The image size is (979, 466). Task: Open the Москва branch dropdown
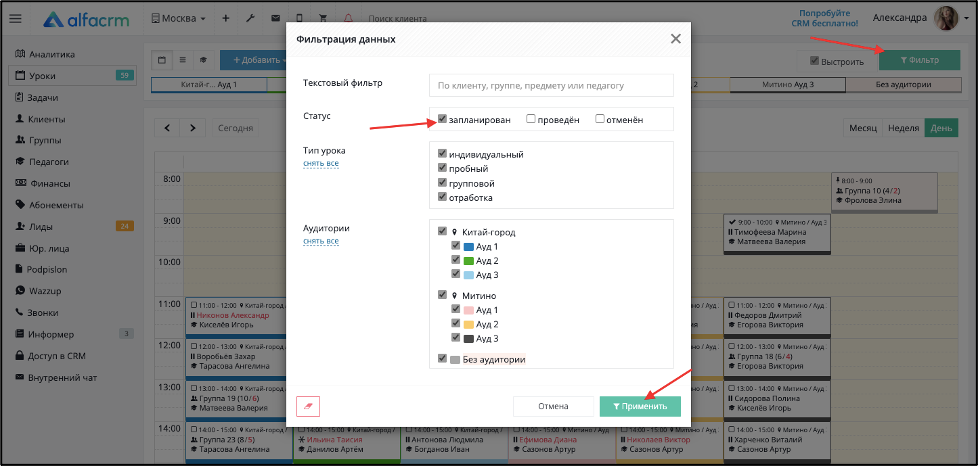179,19
